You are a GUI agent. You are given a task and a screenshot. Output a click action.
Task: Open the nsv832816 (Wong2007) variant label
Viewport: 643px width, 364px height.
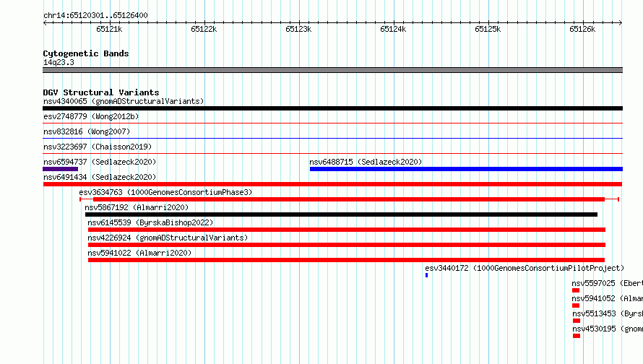[x=87, y=131]
